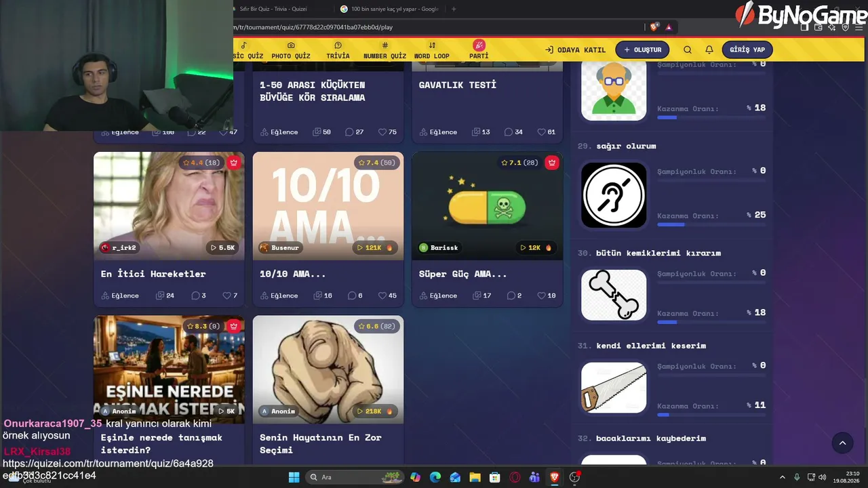Open the Word Loop category
This screenshot has width=868, height=488.
click(x=432, y=50)
